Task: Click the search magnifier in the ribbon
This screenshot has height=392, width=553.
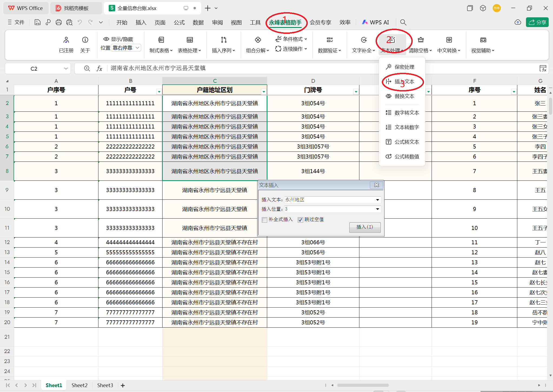Action: pos(403,22)
